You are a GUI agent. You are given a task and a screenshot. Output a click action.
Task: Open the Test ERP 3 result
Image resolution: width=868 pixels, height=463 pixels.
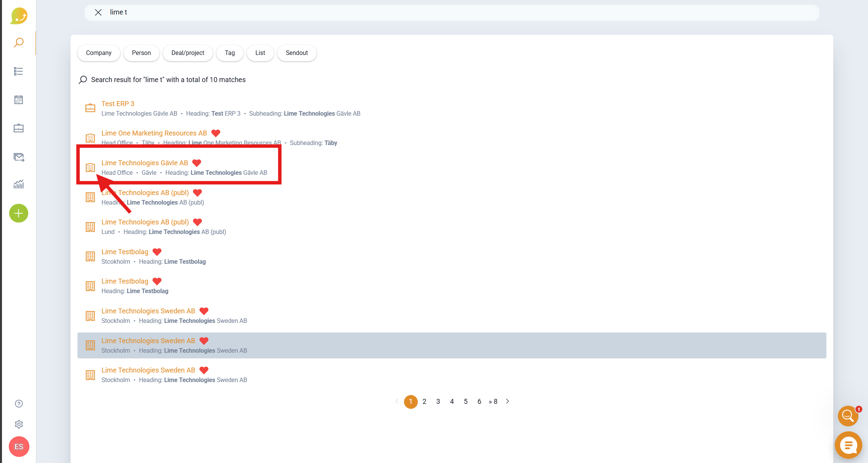coord(118,104)
